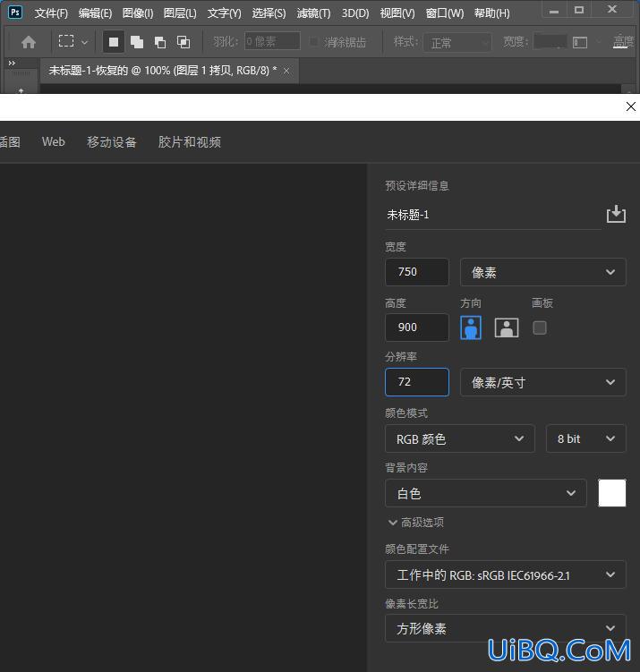Open the 视图(V) menu
This screenshot has width=640, height=672.
[x=397, y=13]
